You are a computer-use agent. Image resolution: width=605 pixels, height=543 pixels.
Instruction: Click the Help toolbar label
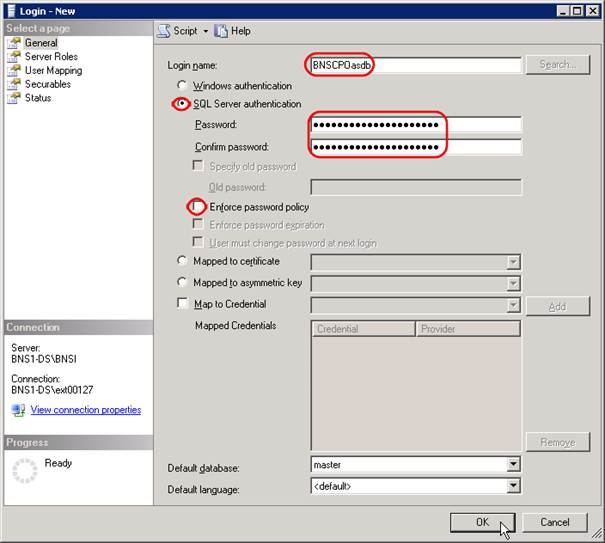point(241,31)
